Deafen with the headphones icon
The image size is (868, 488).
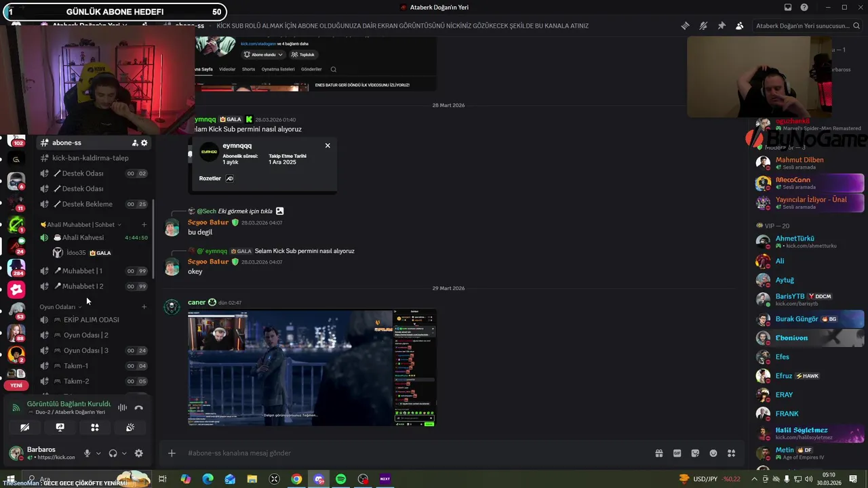pyautogui.click(x=113, y=453)
